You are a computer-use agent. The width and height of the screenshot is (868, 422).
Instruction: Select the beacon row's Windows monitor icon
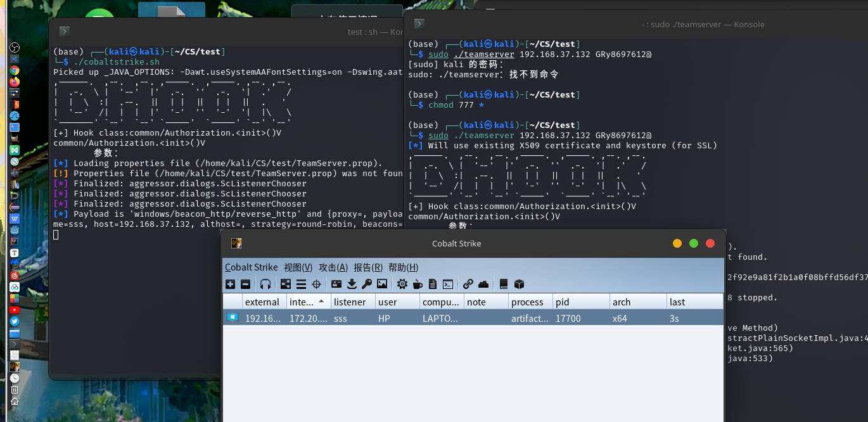click(233, 317)
